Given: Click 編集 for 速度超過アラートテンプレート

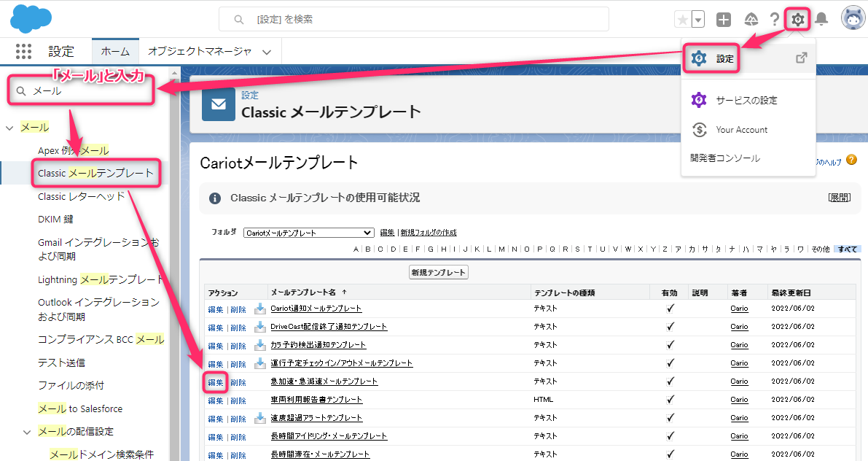Looking at the screenshot, I should (215, 419).
